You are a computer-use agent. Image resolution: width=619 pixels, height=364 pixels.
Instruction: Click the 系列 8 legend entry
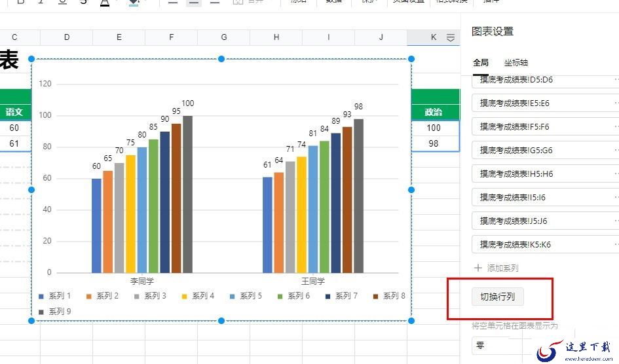click(x=389, y=296)
